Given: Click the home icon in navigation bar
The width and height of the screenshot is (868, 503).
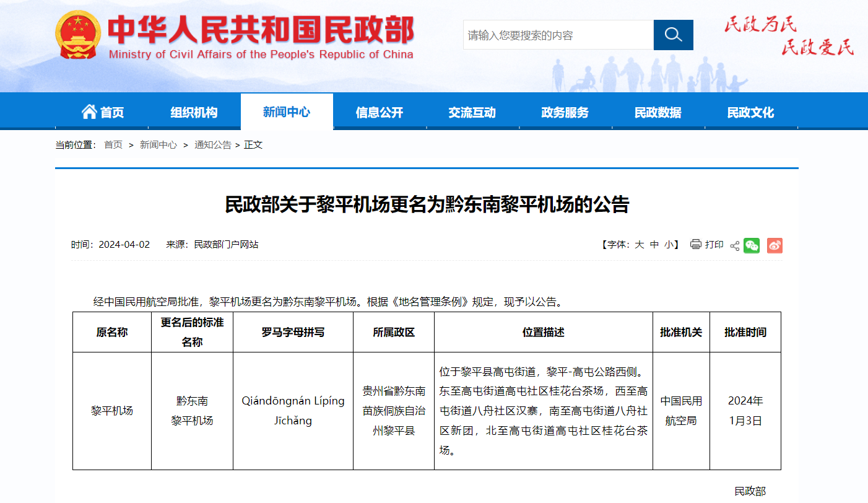Looking at the screenshot, I should coord(89,112).
